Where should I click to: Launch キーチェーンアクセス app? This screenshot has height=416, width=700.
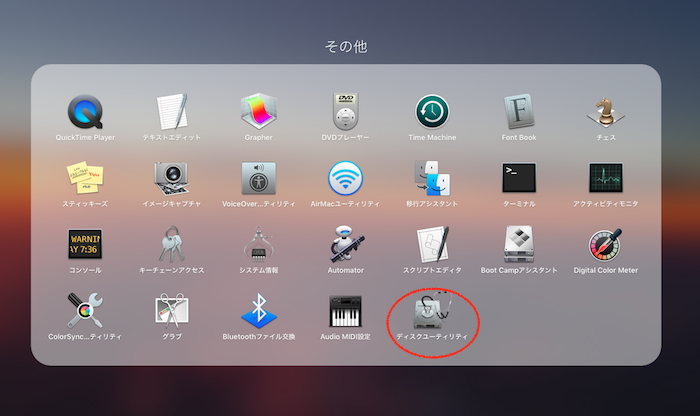coord(172,244)
